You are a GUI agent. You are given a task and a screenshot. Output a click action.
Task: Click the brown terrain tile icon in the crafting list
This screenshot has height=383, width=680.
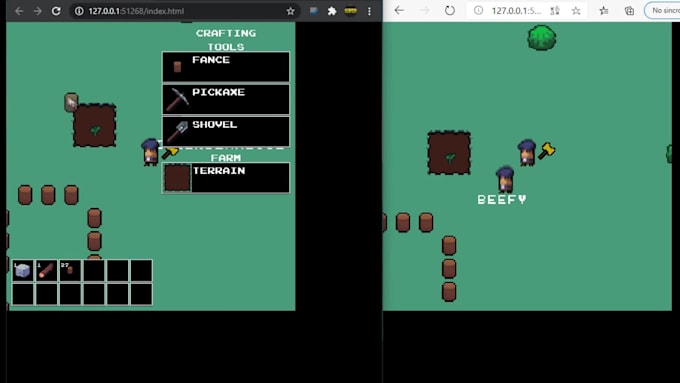[177, 178]
